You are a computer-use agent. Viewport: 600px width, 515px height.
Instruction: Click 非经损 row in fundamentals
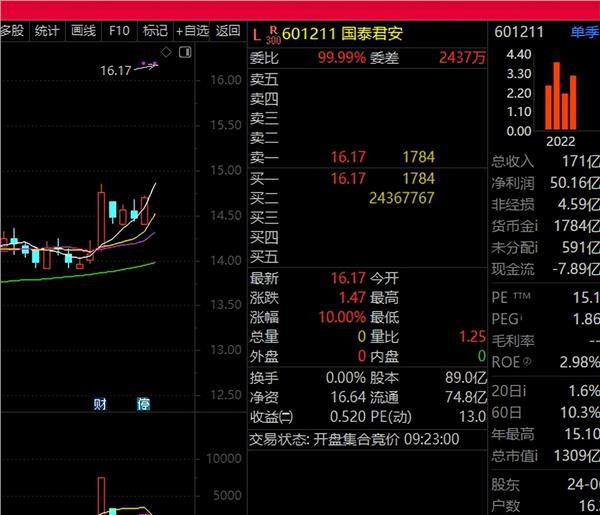(x=545, y=204)
